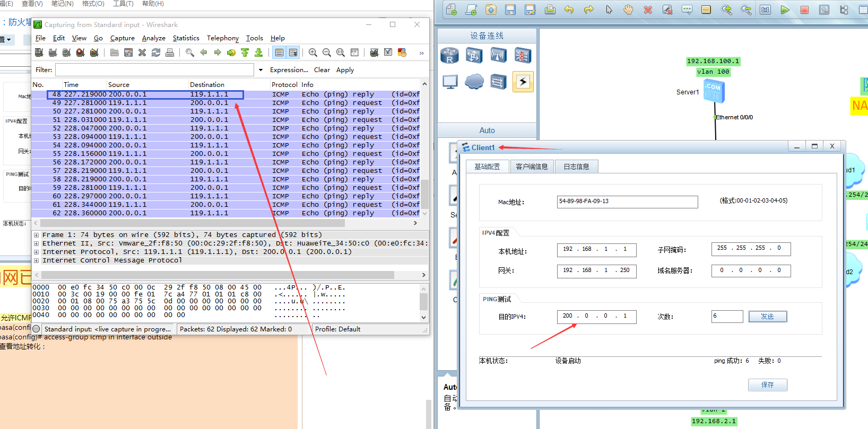Click Wireshark go to last packet icon
This screenshot has height=429, width=868.
click(258, 52)
